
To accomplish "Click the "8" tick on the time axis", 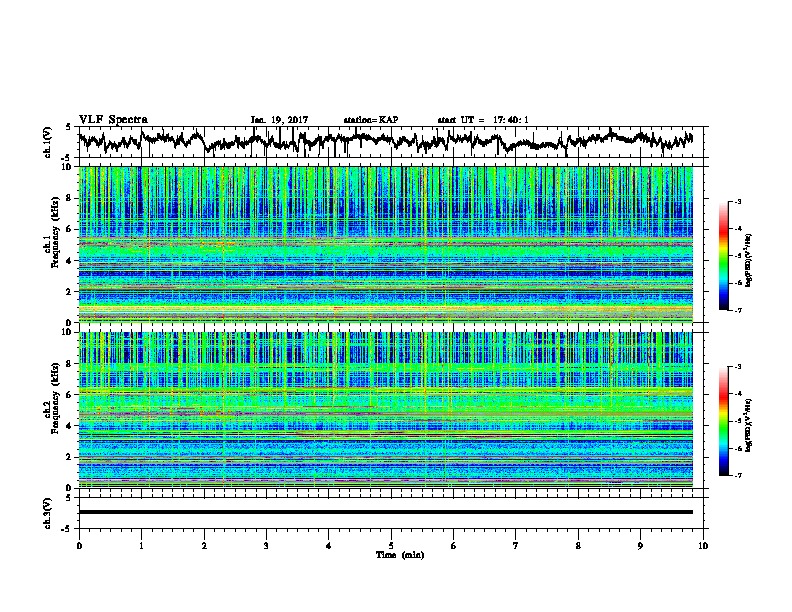I will pos(578,546).
